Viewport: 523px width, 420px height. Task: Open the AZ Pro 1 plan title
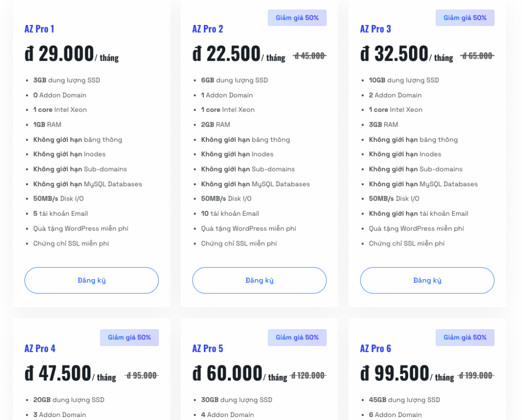pos(39,29)
